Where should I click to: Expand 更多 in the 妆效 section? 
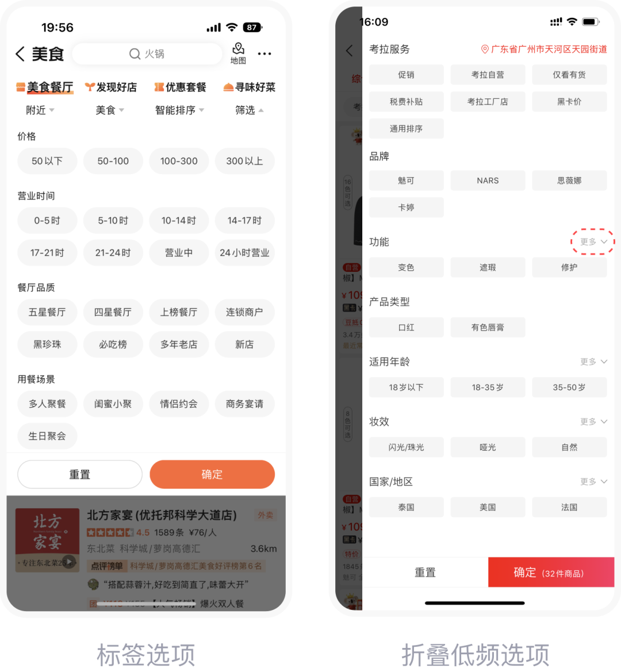click(x=593, y=422)
